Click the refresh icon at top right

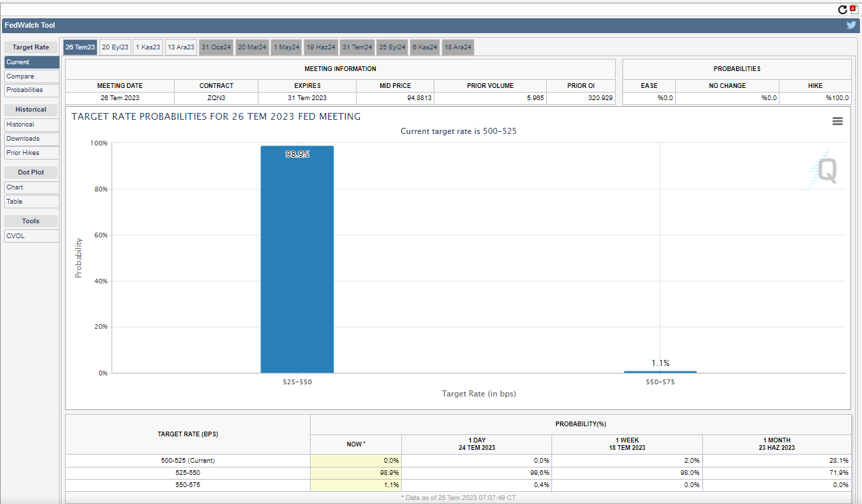point(842,9)
